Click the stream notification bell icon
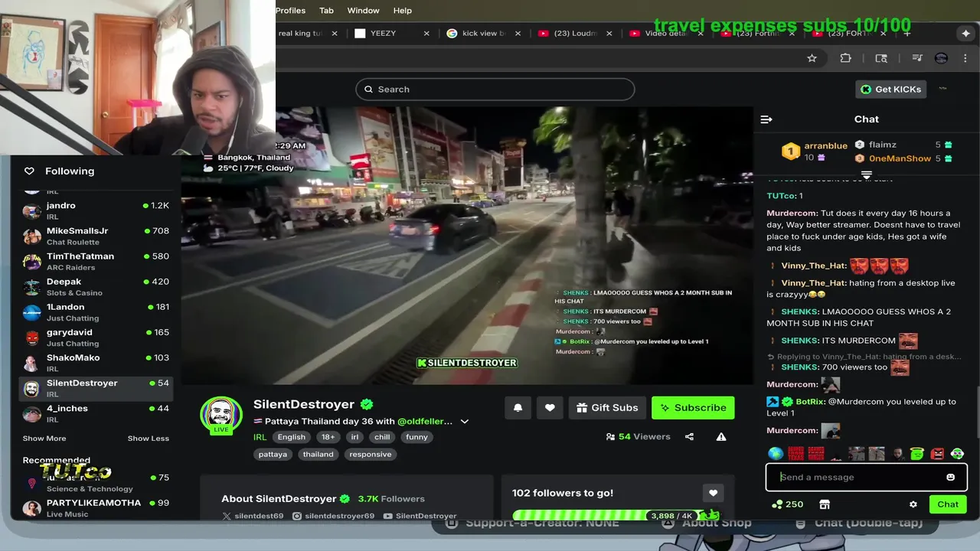The width and height of the screenshot is (980, 551). 518,408
